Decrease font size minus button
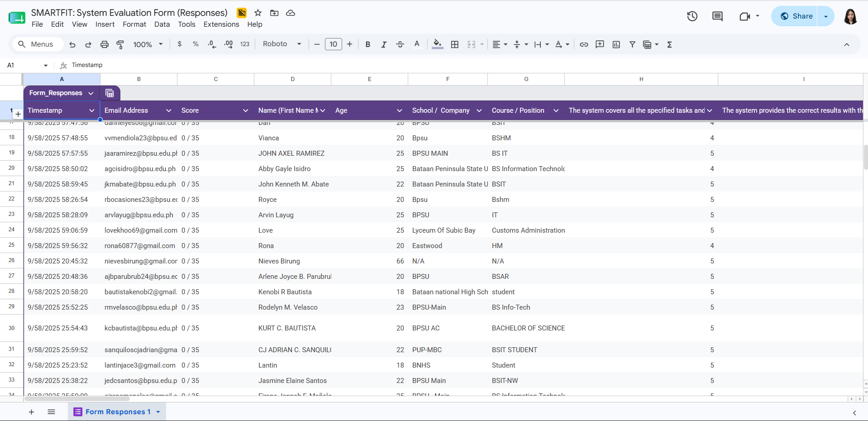This screenshot has height=421, width=868. [x=317, y=44]
